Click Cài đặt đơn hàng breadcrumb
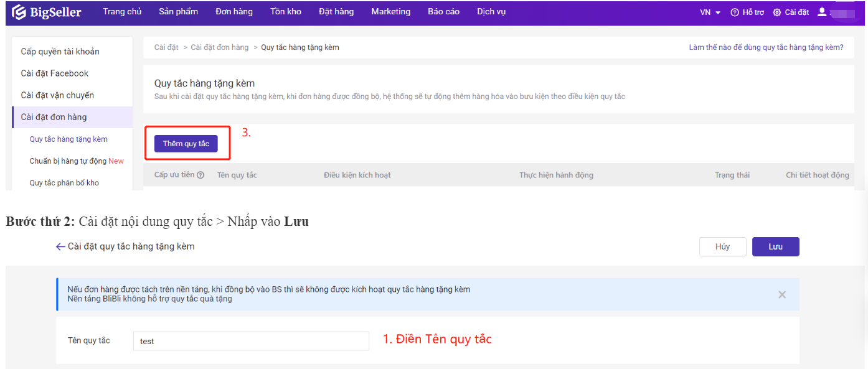 [219, 47]
